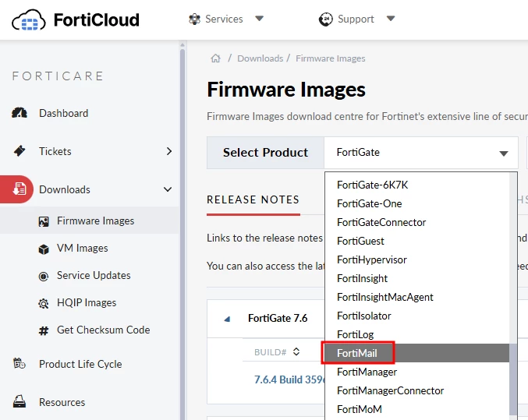This screenshot has height=420, width=528.
Task: Select Get Checksum Code in sidebar
Action: 104,330
